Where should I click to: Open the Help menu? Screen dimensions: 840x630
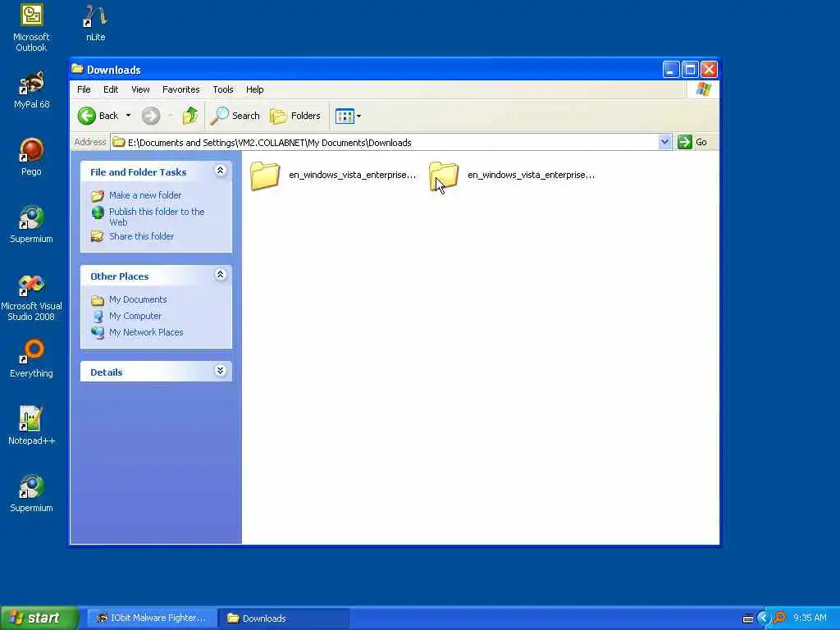click(254, 89)
